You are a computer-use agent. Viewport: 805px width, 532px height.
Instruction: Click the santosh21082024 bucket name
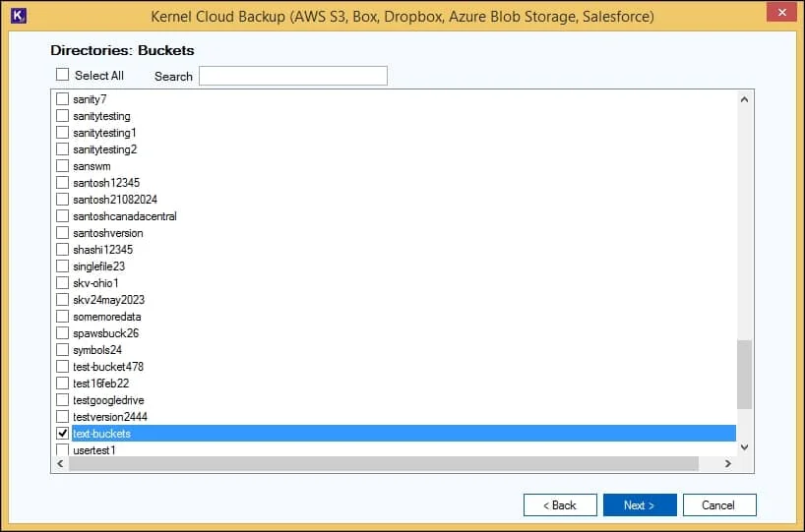pos(115,200)
